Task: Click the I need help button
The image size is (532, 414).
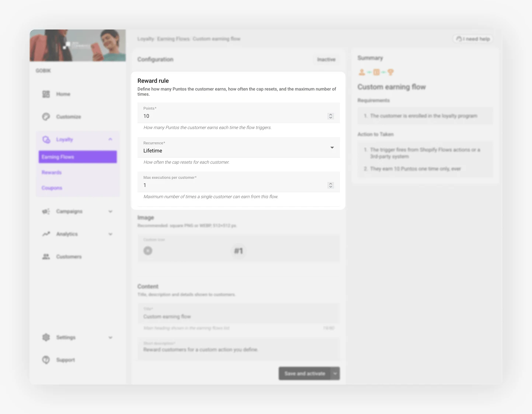Action: pyautogui.click(x=473, y=39)
